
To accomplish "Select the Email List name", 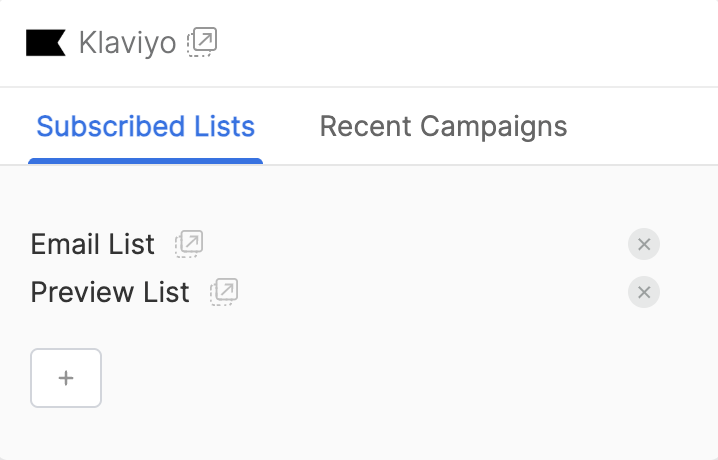I will [x=93, y=244].
